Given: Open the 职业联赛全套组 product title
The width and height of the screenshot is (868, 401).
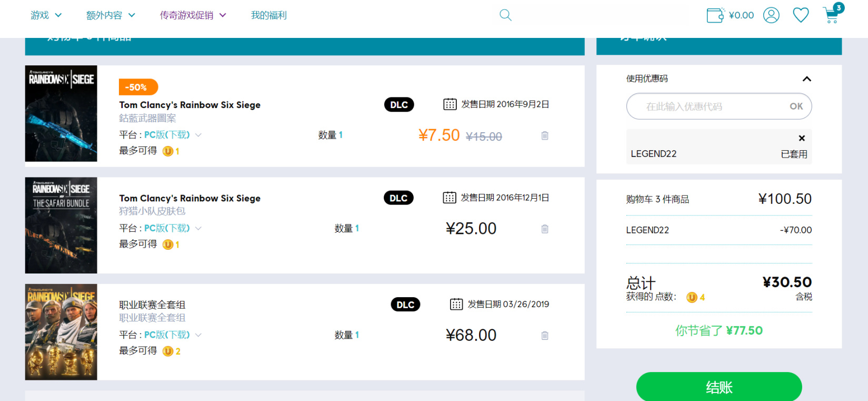Looking at the screenshot, I should pos(152,305).
